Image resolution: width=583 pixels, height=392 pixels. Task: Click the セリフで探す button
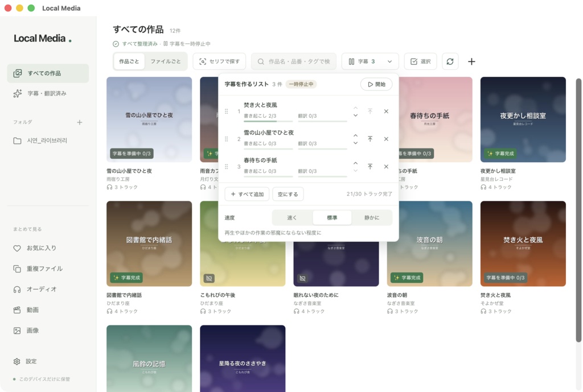click(x=219, y=61)
